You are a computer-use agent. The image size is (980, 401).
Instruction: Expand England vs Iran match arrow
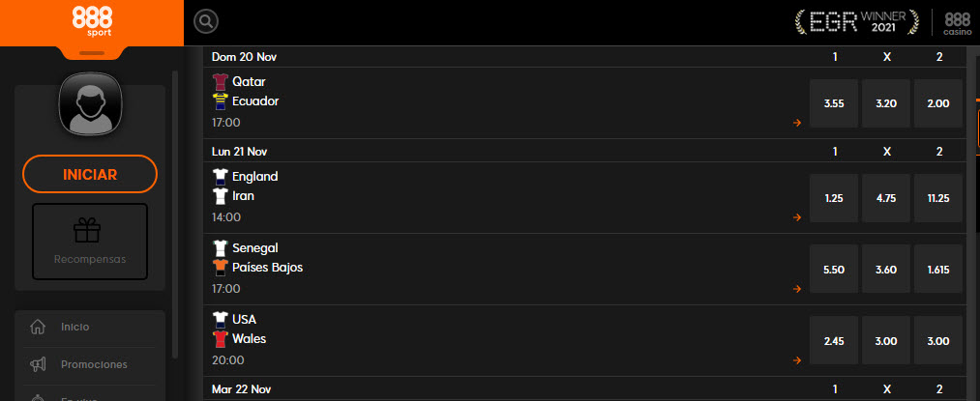(x=797, y=217)
